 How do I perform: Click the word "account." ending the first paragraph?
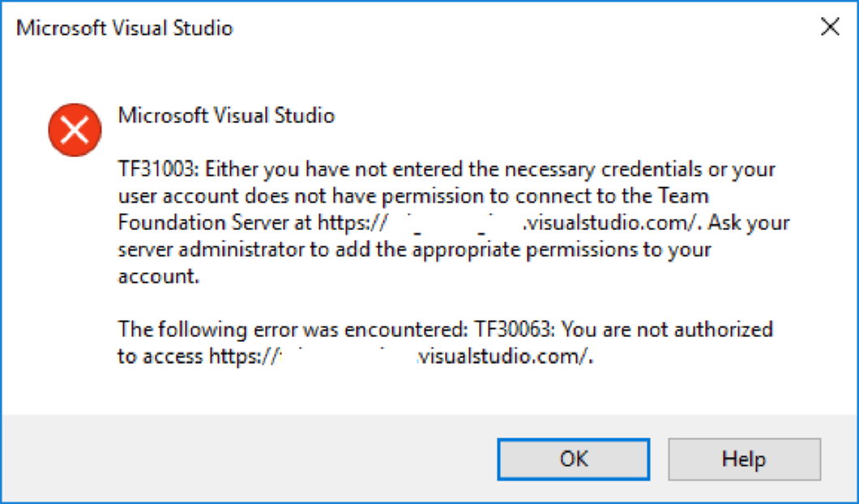click(x=158, y=275)
